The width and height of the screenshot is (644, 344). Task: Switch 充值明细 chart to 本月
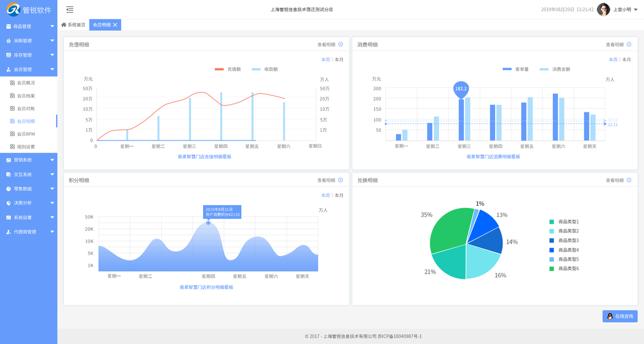click(339, 60)
